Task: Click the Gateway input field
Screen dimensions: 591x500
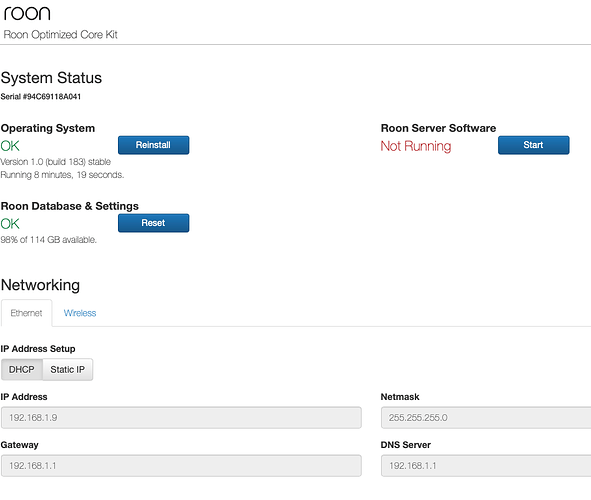Action: click(181, 466)
